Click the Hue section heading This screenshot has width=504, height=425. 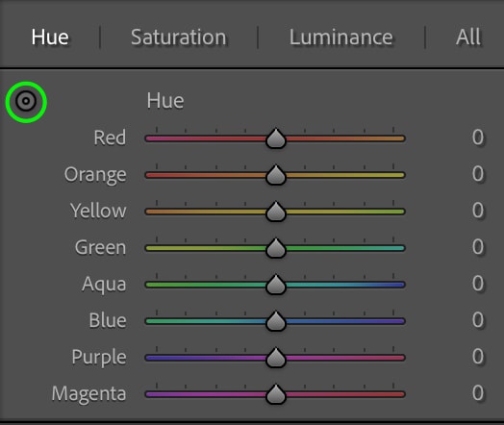coord(165,101)
